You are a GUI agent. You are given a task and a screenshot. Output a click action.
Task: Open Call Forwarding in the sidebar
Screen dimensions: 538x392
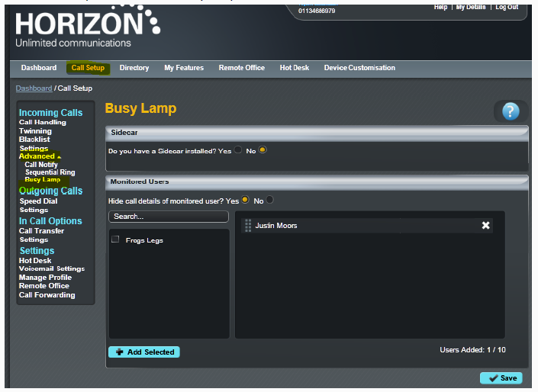47,295
